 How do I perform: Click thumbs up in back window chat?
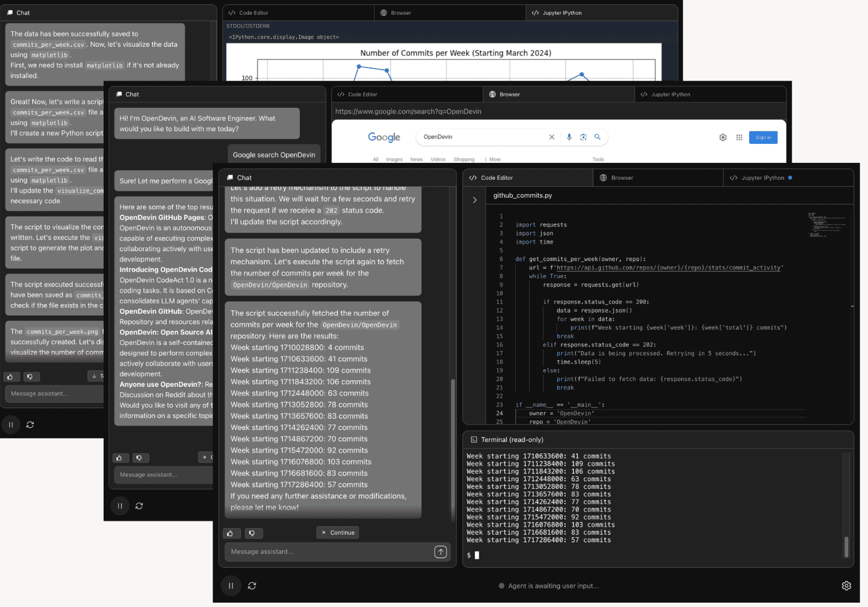(10, 377)
